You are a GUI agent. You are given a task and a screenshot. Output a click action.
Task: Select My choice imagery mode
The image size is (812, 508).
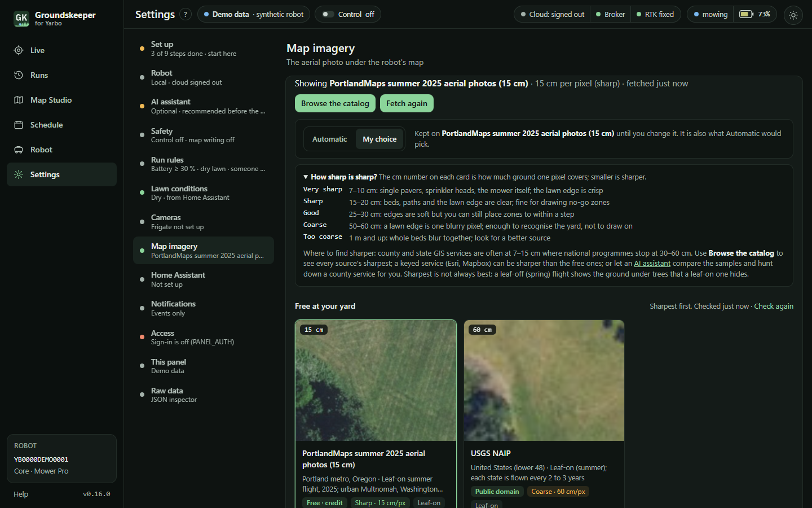tap(379, 139)
